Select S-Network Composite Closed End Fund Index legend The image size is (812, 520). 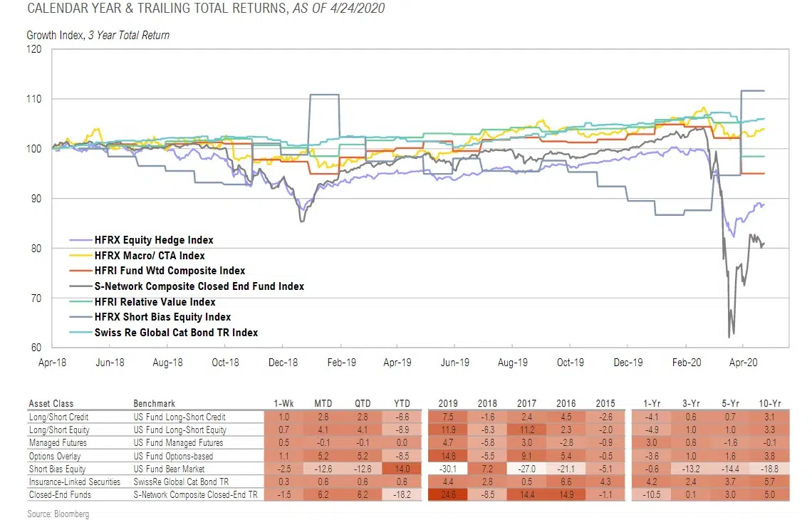pyautogui.click(x=199, y=286)
